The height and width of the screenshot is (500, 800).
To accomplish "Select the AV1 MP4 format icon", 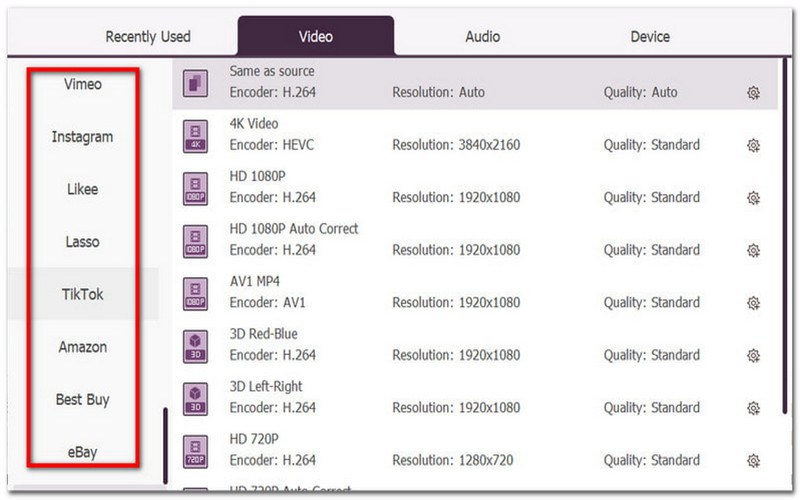I will 196,292.
